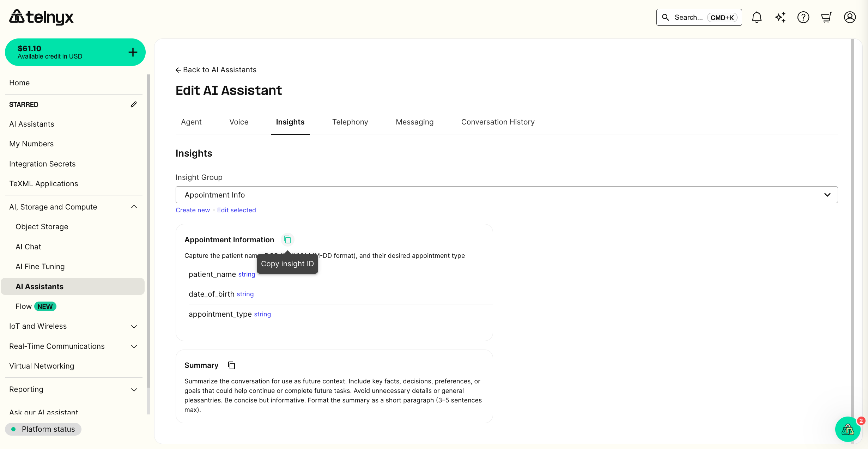The width and height of the screenshot is (868, 449).
Task: Switch to the Agent tab
Action: (191, 122)
